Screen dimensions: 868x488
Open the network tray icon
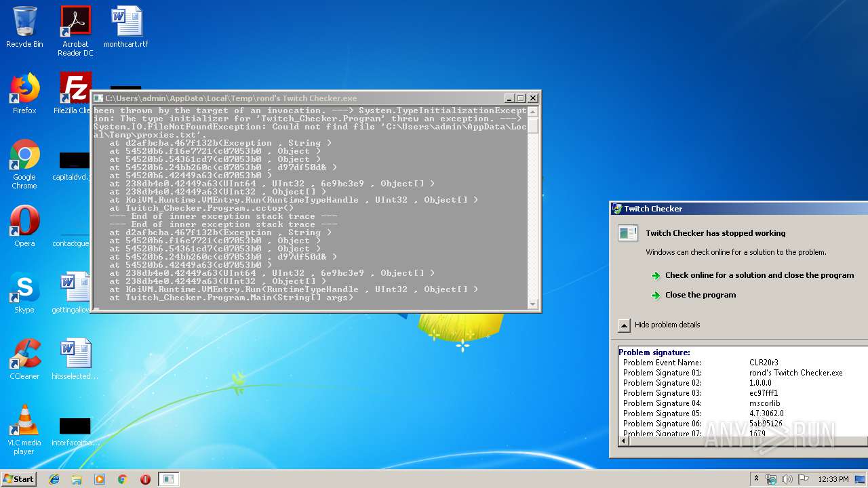point(772,479)
